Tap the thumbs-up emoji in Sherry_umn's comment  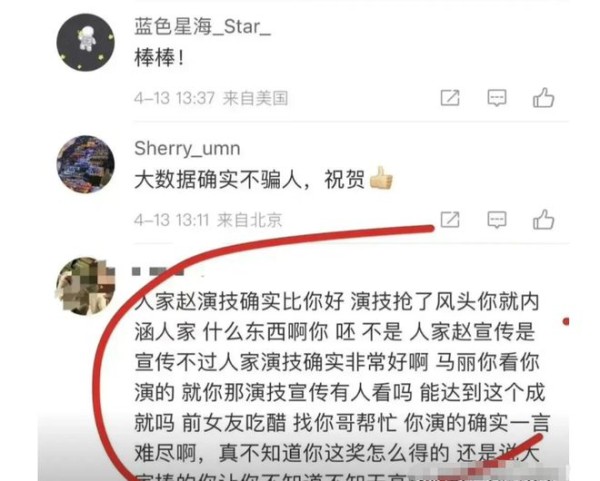tap(381, 178)
